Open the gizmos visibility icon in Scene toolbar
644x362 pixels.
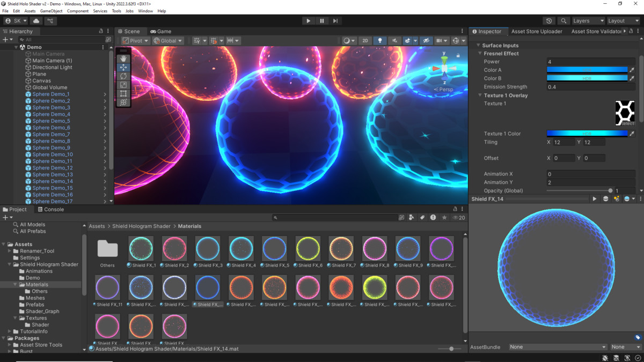[x=456, y=40]
